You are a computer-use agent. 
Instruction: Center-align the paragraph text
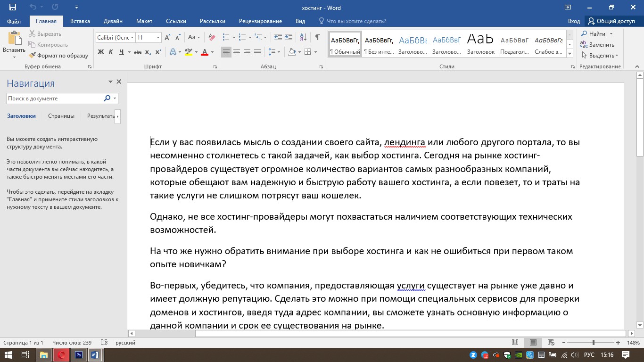click(237, 52)
